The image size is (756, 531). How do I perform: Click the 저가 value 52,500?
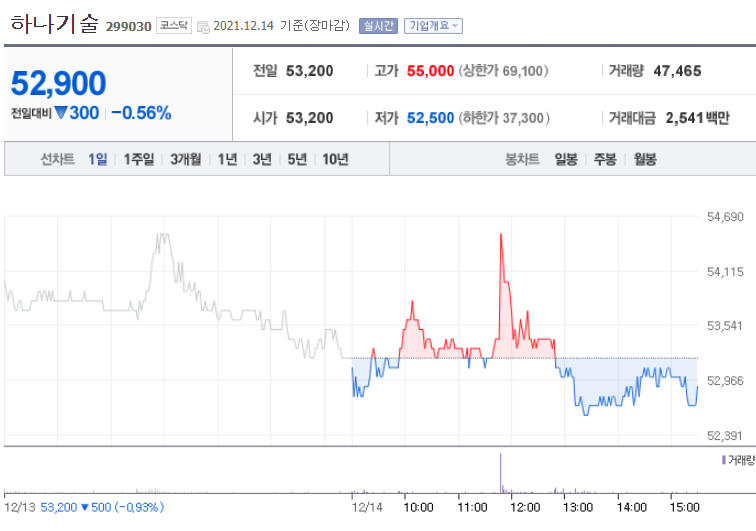pos(430,118)
